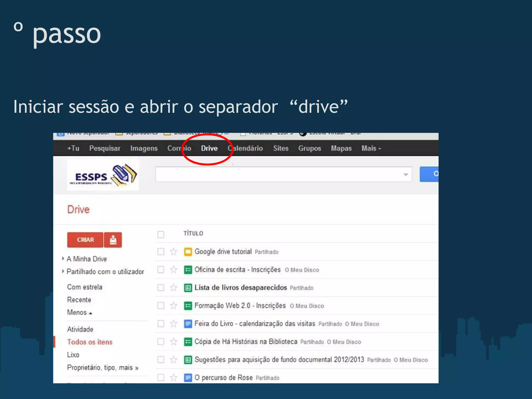
Task: Star the Google drive tutorial item
Action: [174, 251]
